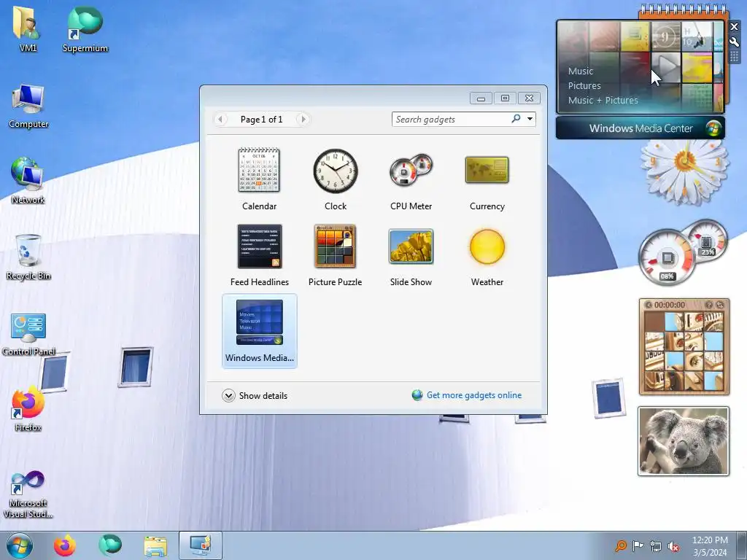Open the Network desktop icon
The image size is (747, 560).
click(x=28, y=181)
